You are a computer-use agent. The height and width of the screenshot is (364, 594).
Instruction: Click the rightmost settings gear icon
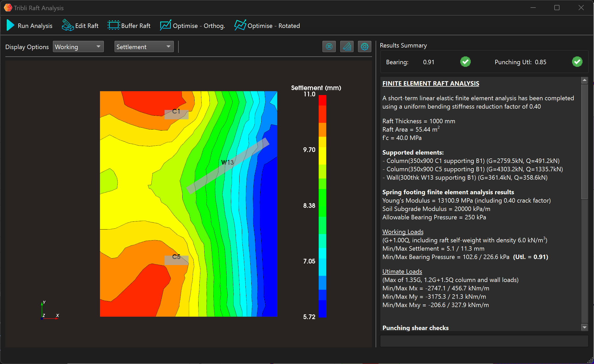pos(364,47)
